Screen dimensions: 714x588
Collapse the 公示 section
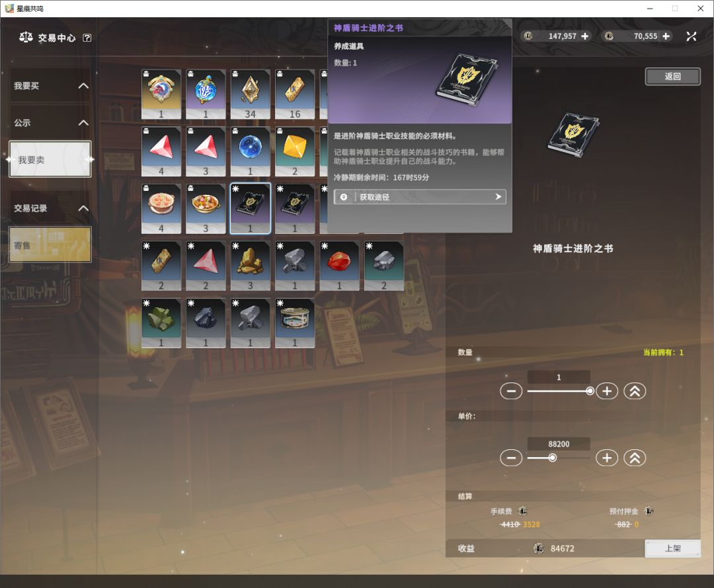click(x=83, y=123)
